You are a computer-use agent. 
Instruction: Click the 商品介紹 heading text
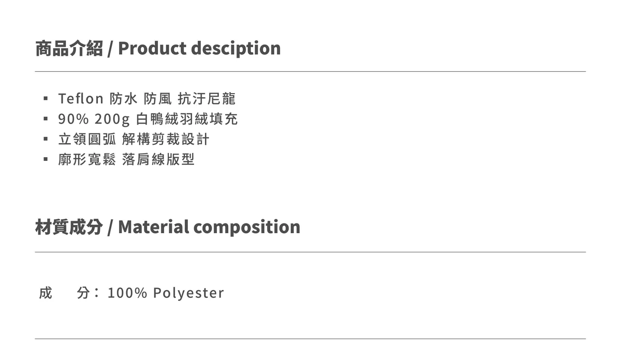click(x=69, y=48)
